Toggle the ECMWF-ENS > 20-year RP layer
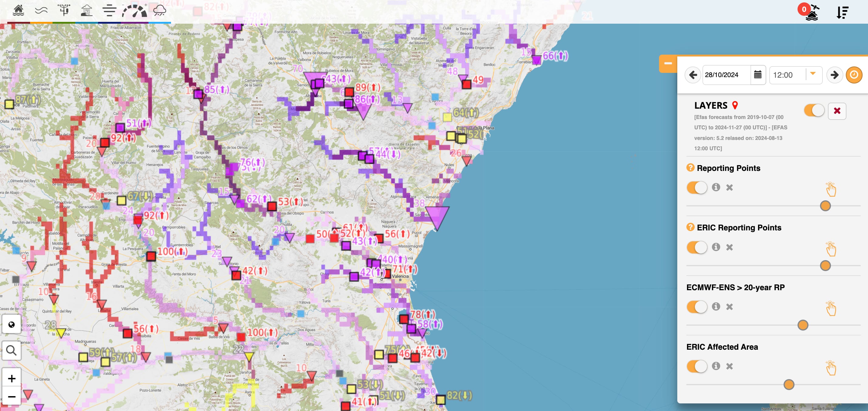The image size is (868, 411). tap(696, 307)
